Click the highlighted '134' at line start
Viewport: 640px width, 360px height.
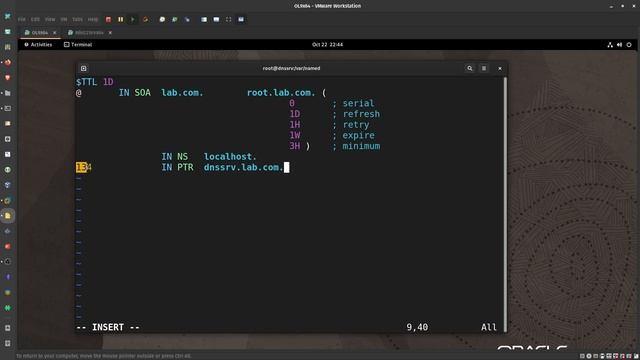point(84,167)
